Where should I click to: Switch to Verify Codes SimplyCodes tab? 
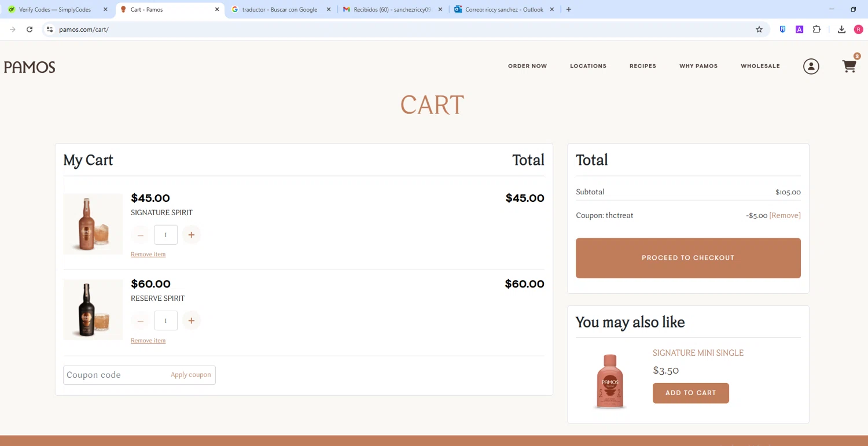coord(56,9)
